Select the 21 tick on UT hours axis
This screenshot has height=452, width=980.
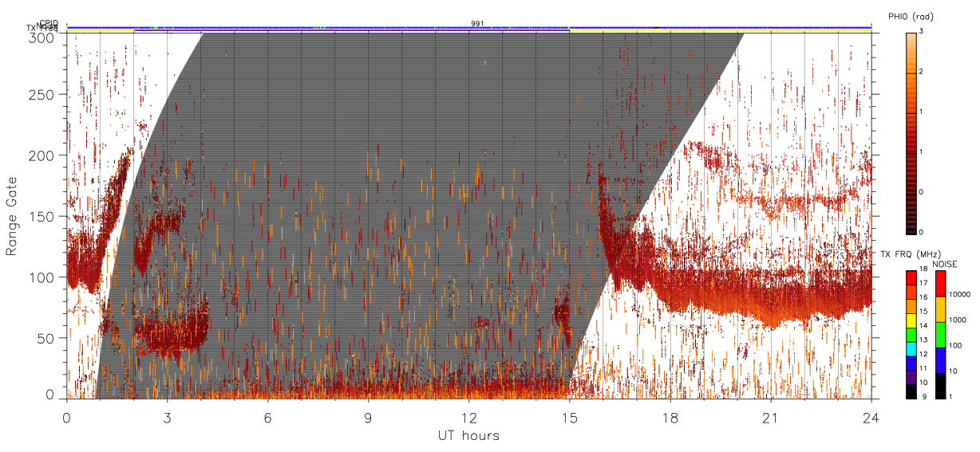pyautogui.click(x=770, y=415)
